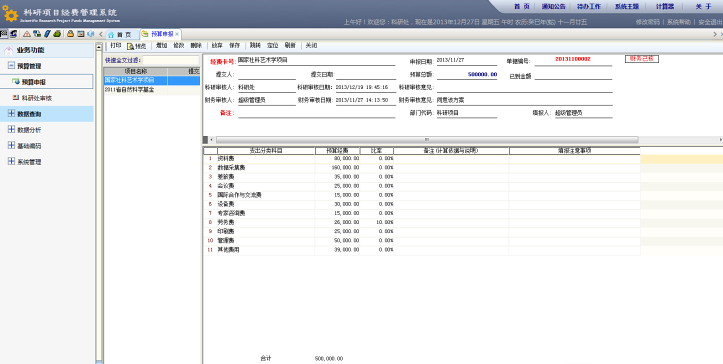The width and height of the screenshot is (723, 364).
Task: Click the 预算申报 sidebar item icon
Action: coord(16,82)
